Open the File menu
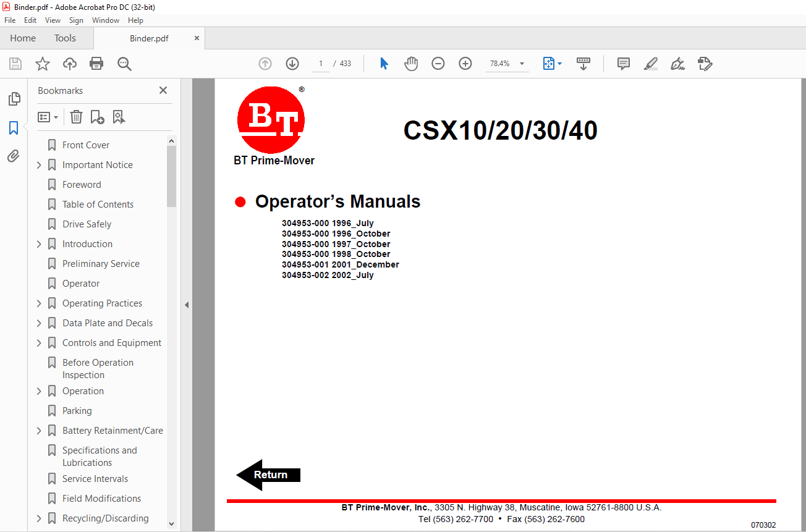The width and height of the screenshot is (806, 532). (10, 20)
